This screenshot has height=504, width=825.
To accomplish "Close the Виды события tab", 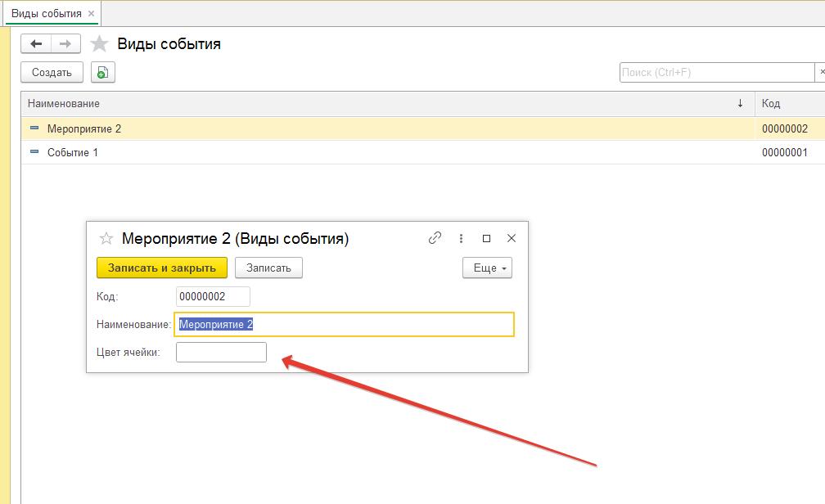I will click(x=91, y=14).
